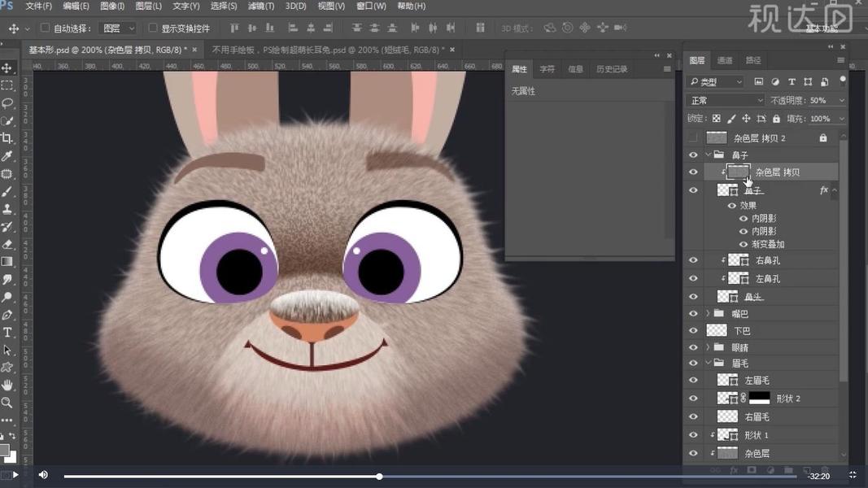This screenshot has width=868, height=488.
Task: Open the 不透明度 opacity dropdown arrow
Action: tap(841, 100)
